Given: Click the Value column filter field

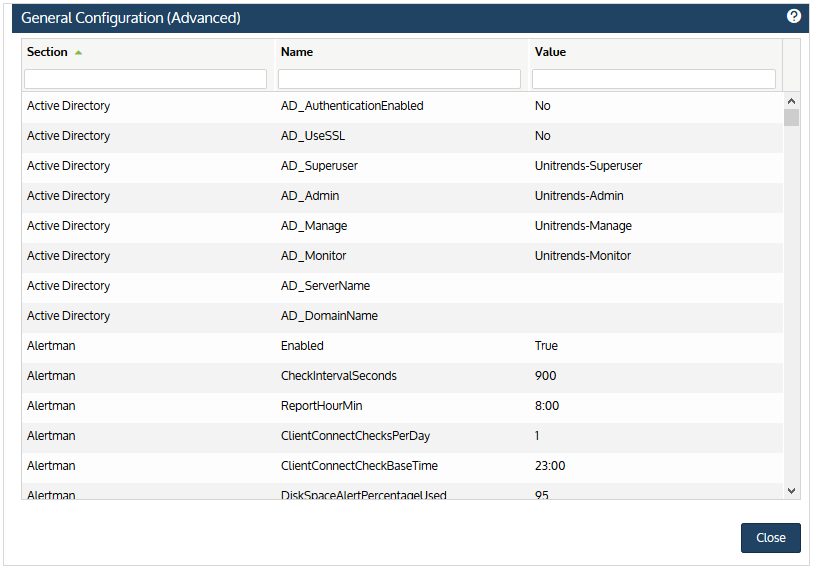Looking at the screenshot, I should click(x=654, y=79).
